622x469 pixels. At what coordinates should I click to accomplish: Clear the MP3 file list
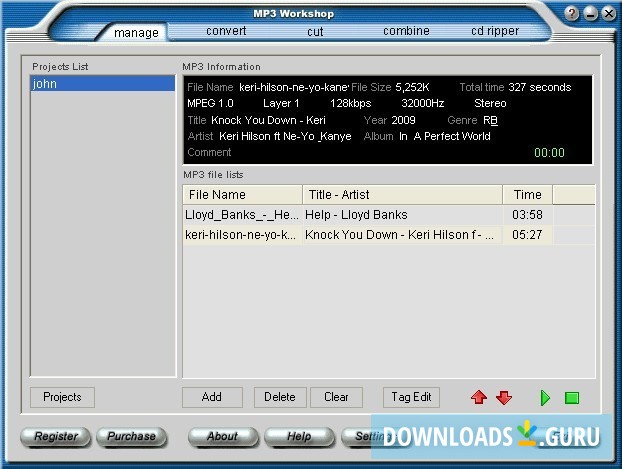(336, 397)
